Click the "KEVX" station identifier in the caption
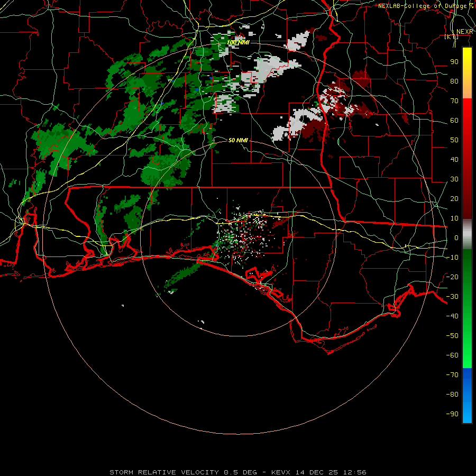 tap(281, 472)
